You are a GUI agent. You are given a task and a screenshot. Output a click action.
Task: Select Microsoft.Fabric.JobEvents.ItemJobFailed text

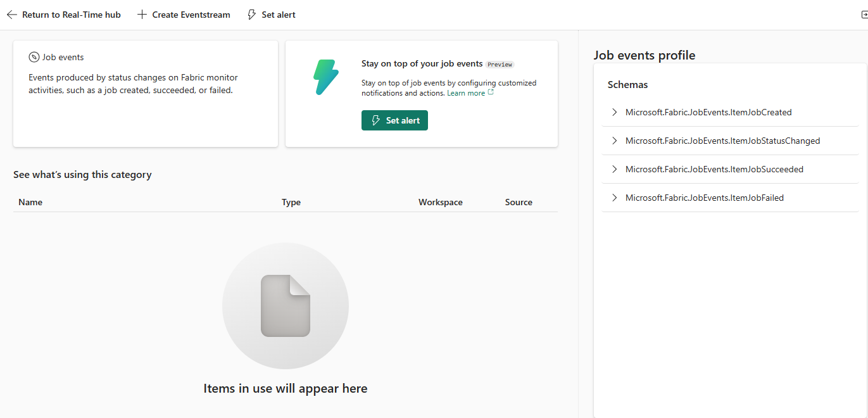click(705, 198)
